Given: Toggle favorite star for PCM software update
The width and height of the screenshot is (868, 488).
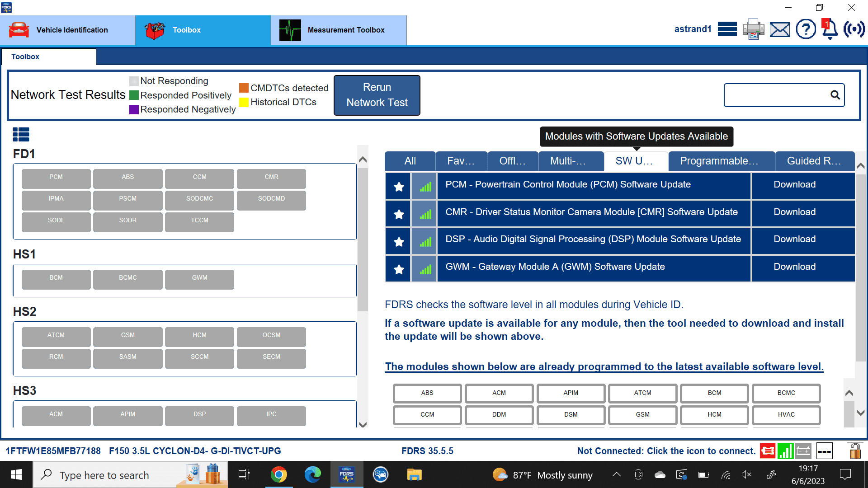Looking at the screenshot, I should point(398,186).
